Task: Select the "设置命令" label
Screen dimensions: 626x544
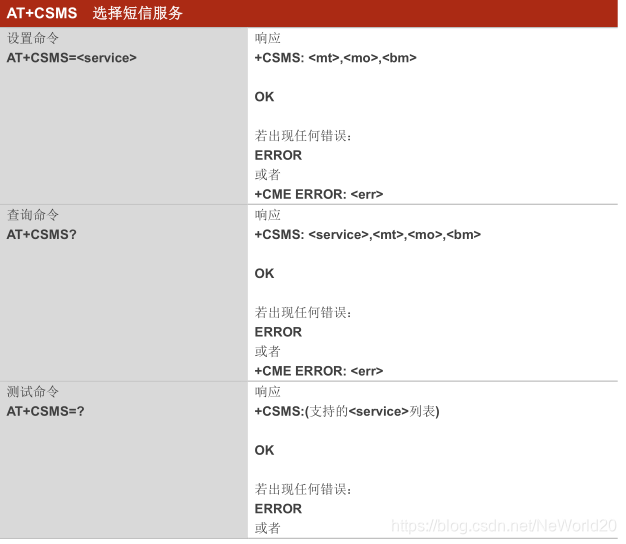Action: (33, 38)
